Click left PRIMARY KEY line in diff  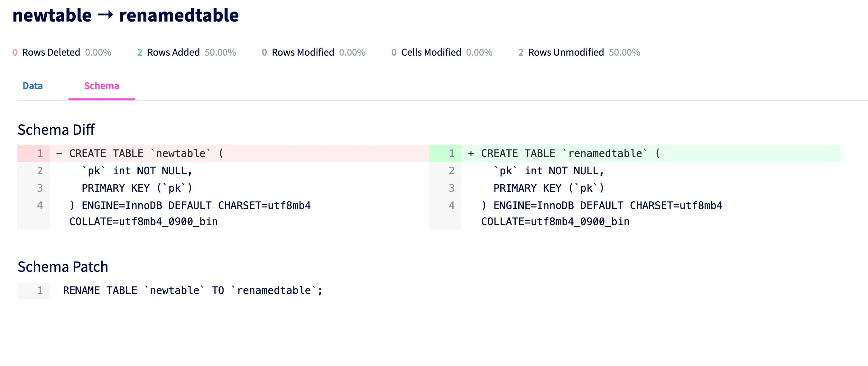click(137, 188)
